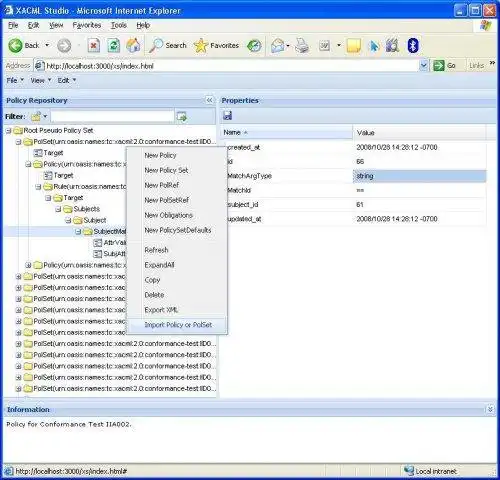Open IE Help menu
The height and width of the screenshot is (480, 500).
click(143, 25)
